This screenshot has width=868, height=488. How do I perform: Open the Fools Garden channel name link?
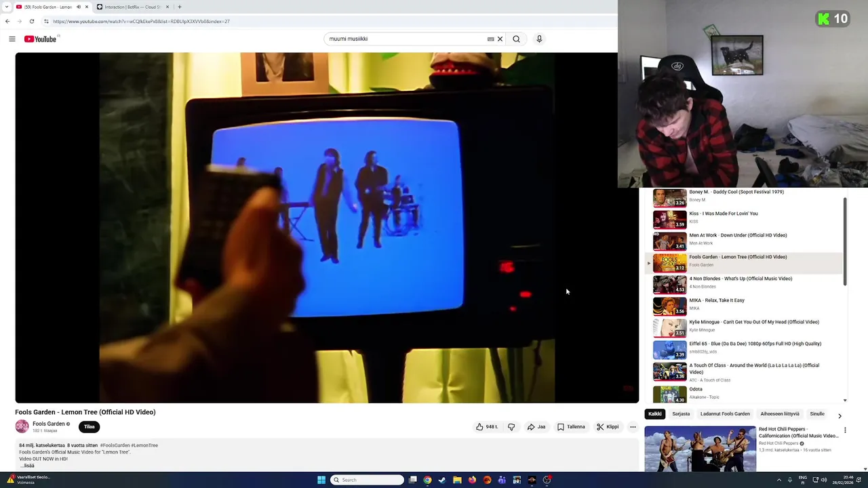coord(48,424)
